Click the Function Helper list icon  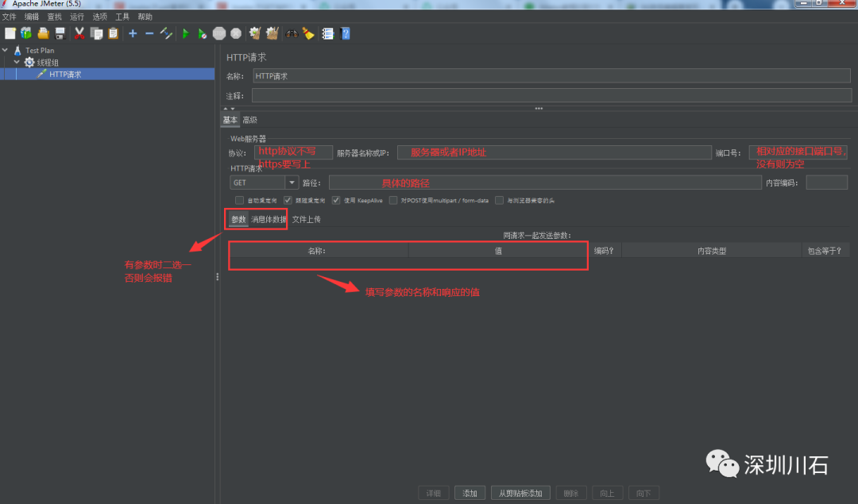coord(328,33)
